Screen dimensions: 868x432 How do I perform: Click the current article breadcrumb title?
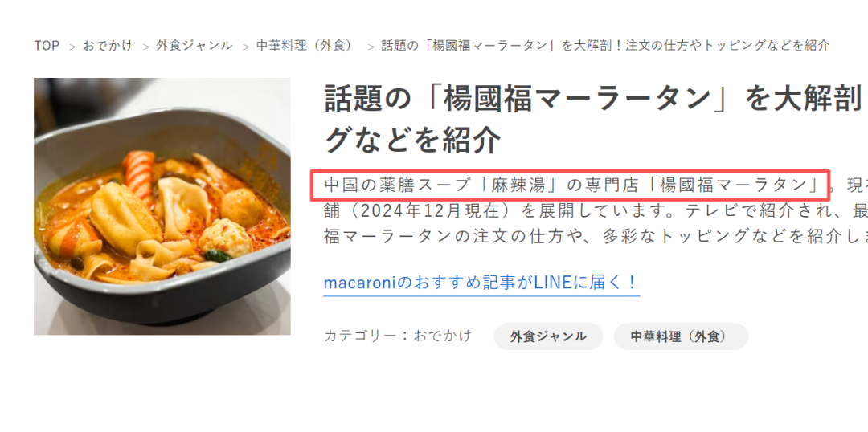pyautogui.click(x=606, y=45)
